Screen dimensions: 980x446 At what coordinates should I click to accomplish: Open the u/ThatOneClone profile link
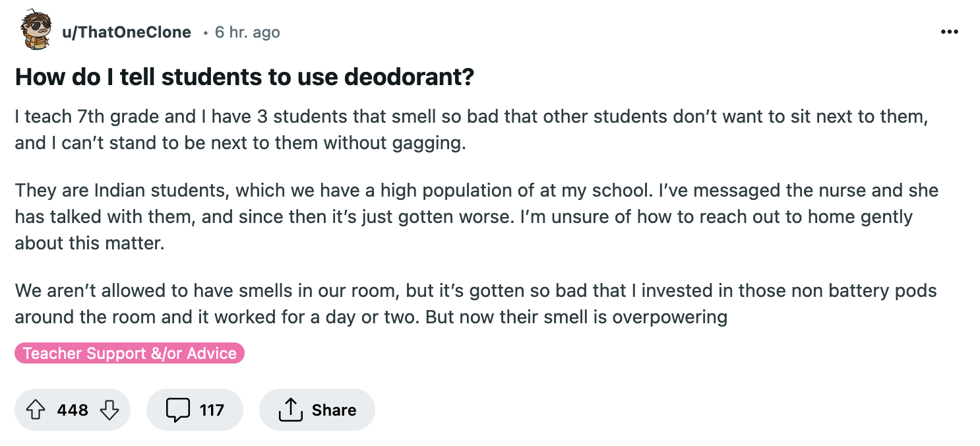click(126, 32)
